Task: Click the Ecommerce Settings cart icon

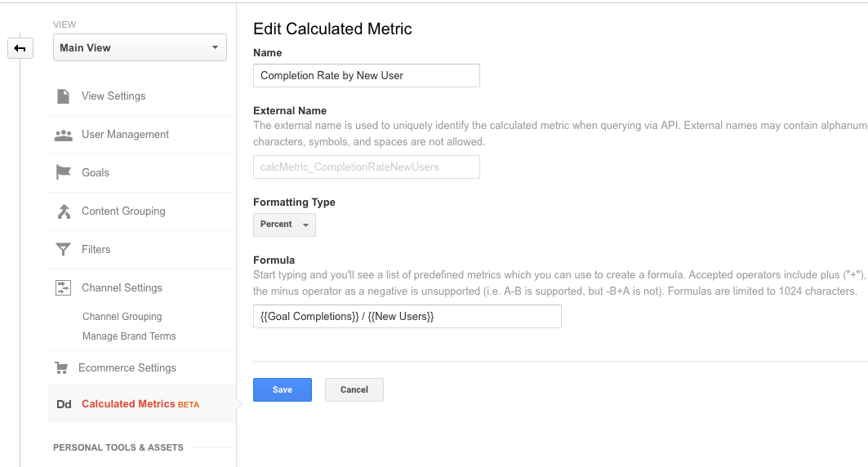Action: pos(61,368)
